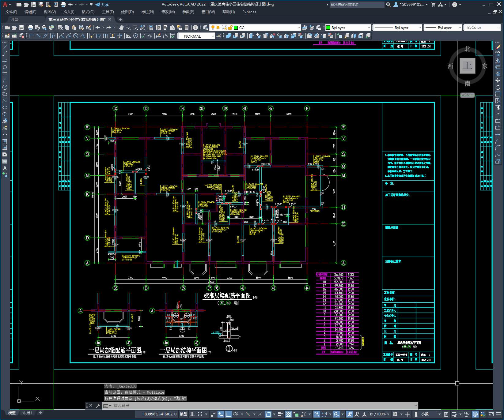Open the ByColor plot style dropdown
The height and width of the screenshot is (420, 504).
(x=482, y=28)
